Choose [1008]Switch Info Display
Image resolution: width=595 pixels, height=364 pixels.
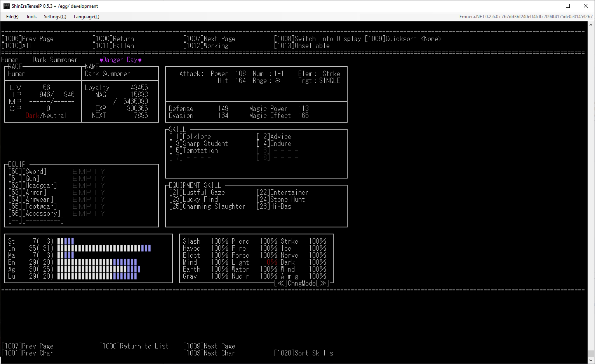pyautogui.click(x=317, y=39)
